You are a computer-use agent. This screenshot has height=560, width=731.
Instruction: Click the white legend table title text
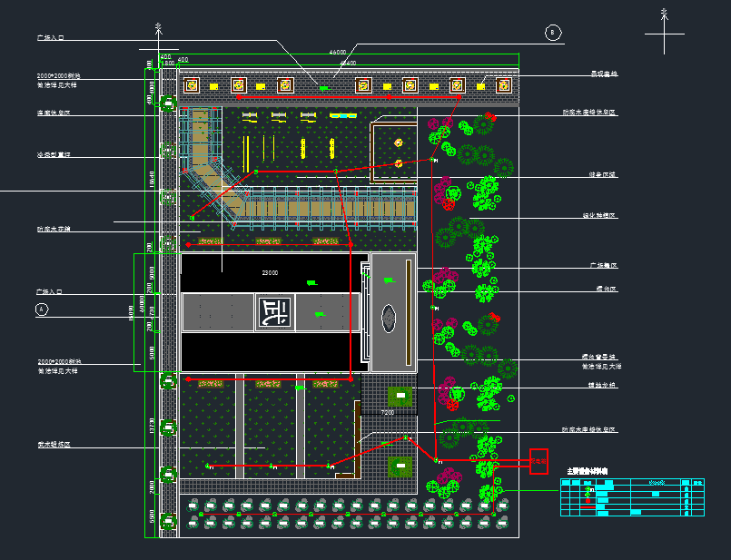587,471
